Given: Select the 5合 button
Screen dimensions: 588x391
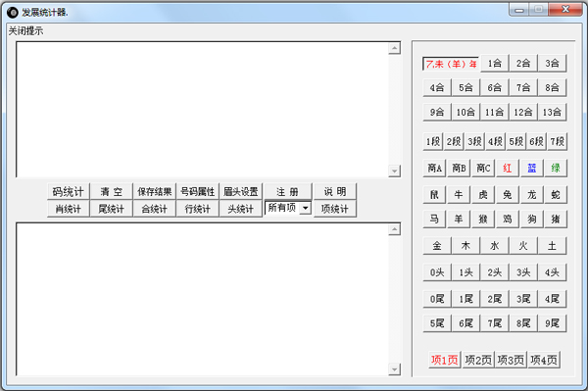Looking at the screenshot, I should click(x=465, y=87).
